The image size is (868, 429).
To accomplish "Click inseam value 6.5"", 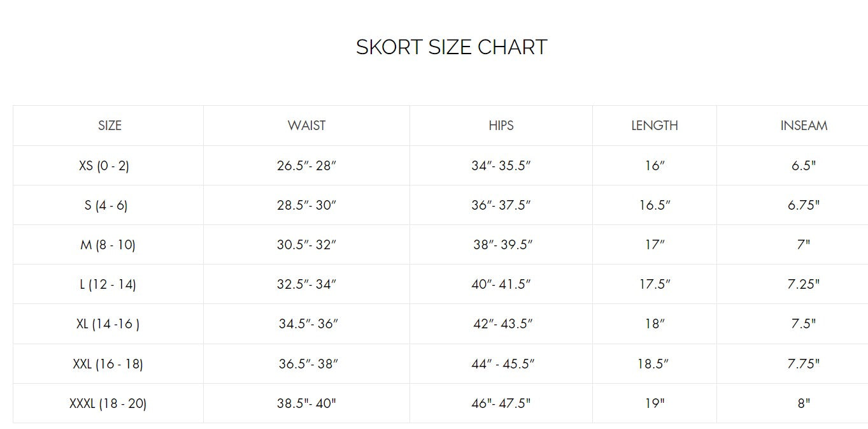I will (x=803, y=166).
